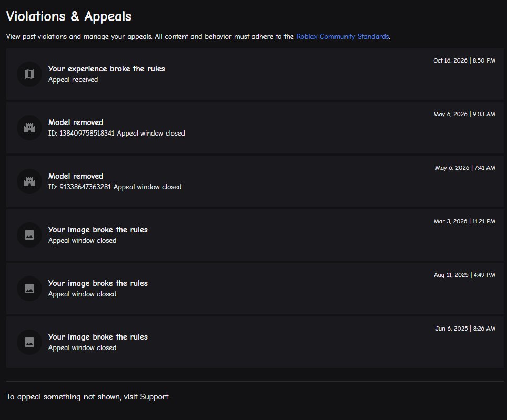The image size is (507, 420).
Task: Click the Oct 16, 2026 8:50 PM timestamp
Action: [x=464, y=60]
